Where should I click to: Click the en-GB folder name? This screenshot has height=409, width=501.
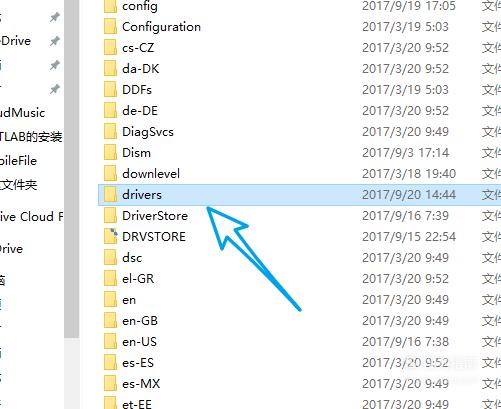(x=140, y=320)
